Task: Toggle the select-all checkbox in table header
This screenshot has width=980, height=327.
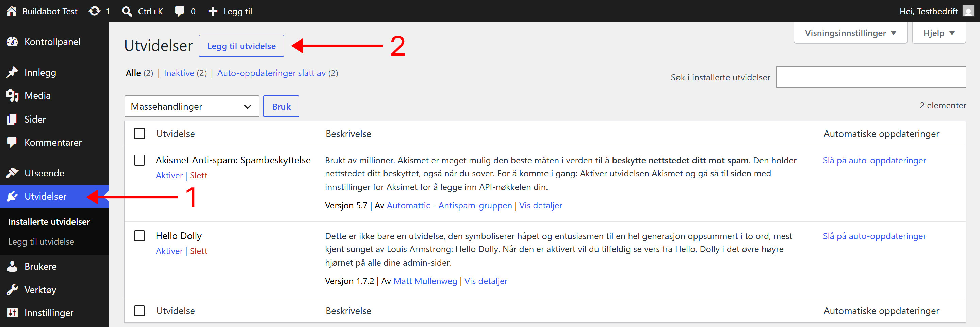Action: click(140, 134)
